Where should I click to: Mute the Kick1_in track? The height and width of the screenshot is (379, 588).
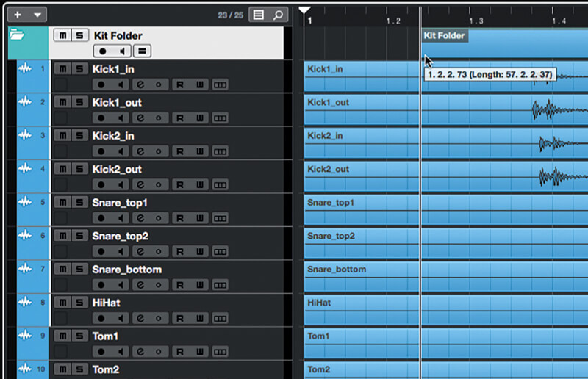[x=62, y=69]
